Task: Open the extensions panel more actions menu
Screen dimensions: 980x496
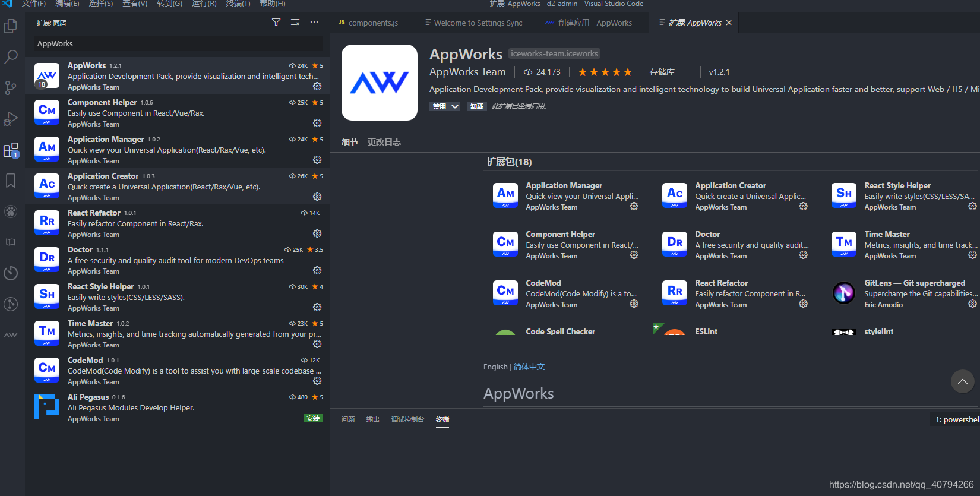Action: coord(314,22)
